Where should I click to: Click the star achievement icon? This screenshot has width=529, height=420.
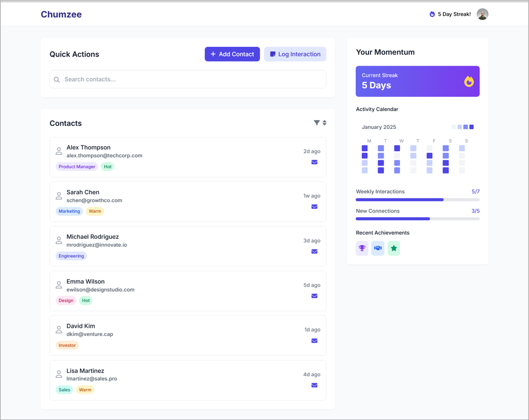tap(393, 248)
